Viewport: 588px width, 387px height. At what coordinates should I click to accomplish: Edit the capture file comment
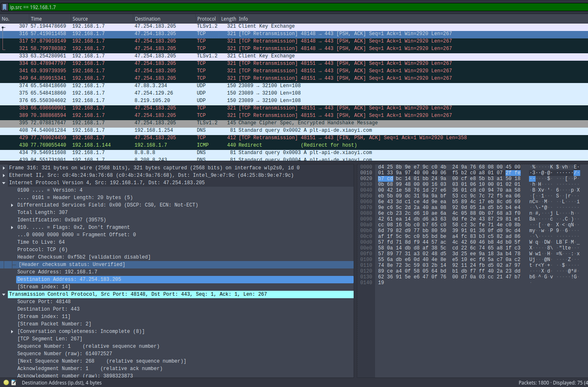pos(13,383)
